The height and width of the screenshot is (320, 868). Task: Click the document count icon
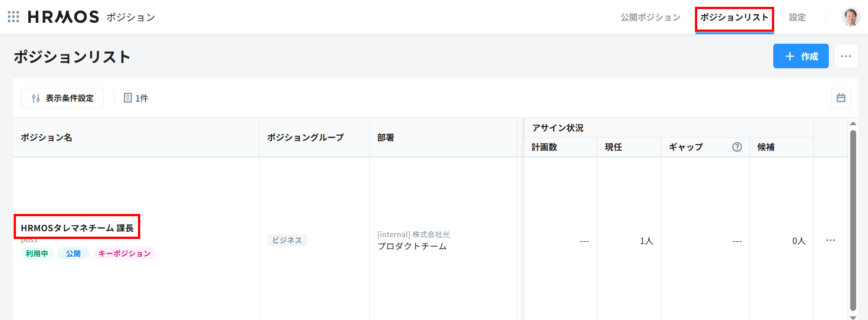[128, 98]
